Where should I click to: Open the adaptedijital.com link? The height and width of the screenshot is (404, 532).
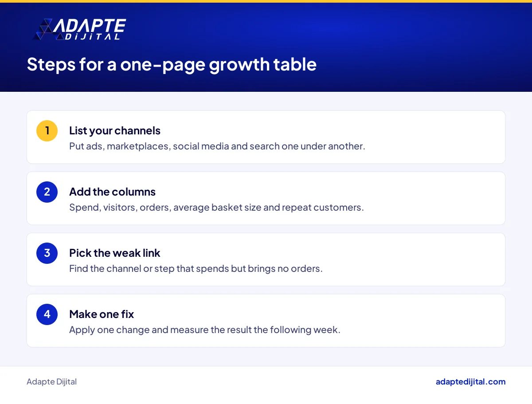click(x=470, y=382)
